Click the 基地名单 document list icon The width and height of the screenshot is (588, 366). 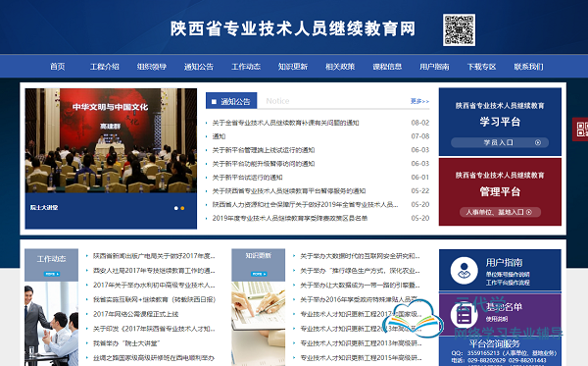pos(464,315)
